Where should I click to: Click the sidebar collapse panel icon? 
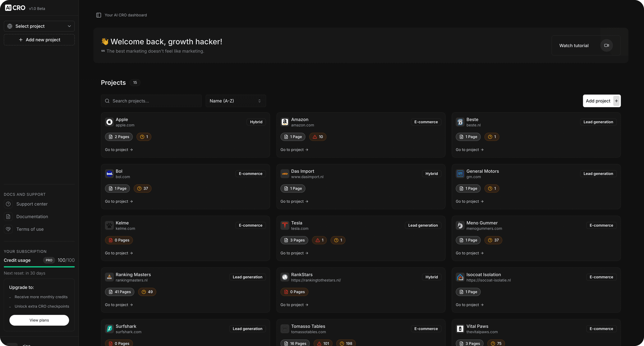99,15
